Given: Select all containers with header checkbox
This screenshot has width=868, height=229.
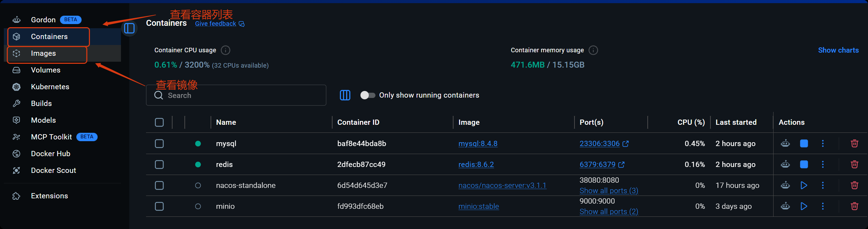Looking at the screenshot, I should [x=159, y=122].
